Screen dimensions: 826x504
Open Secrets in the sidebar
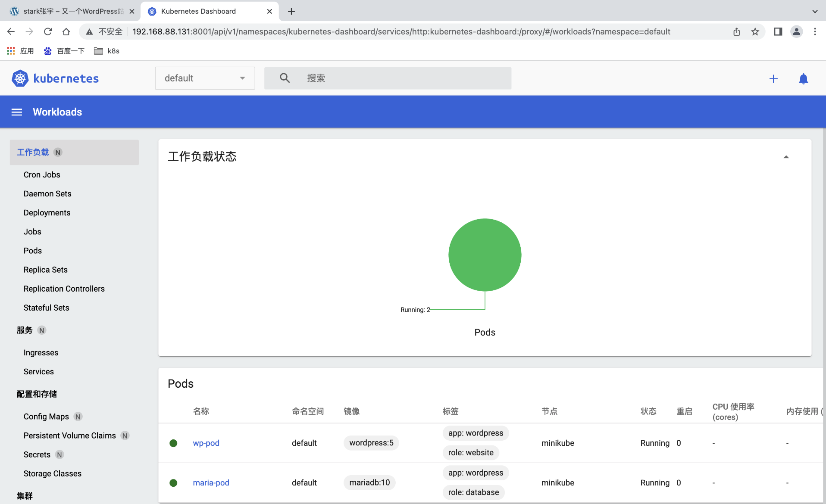tap(37, 454)
